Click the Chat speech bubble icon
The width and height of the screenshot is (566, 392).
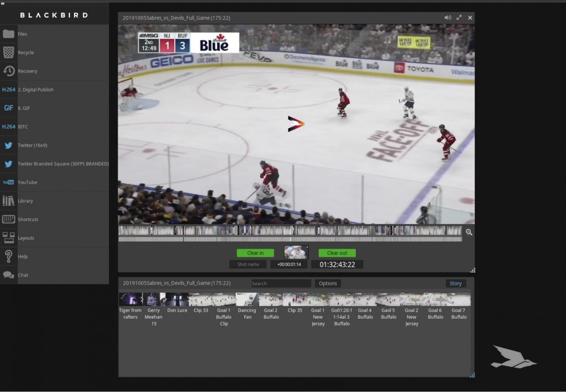pyautogui.click(x=8, y=275)
